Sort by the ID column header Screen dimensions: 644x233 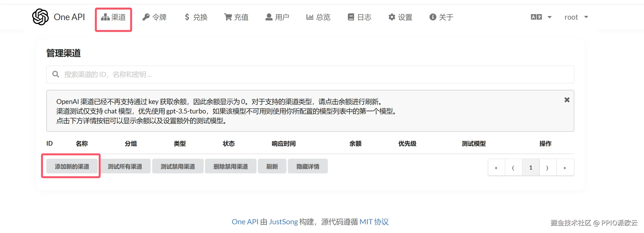tap(50, 143)
